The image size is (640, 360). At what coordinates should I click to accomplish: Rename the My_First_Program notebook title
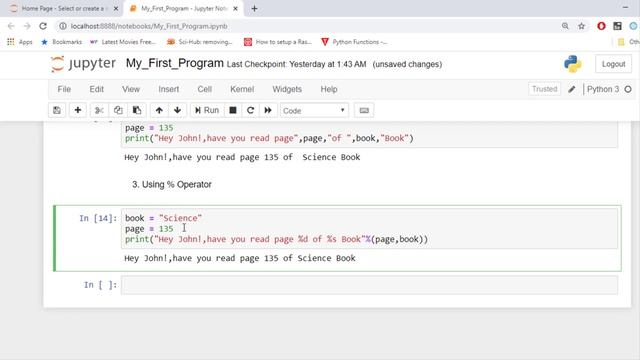[174, 63]
